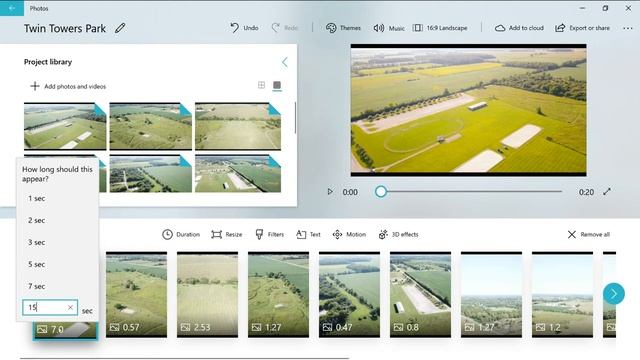Change the 16:9 Landscape aspect ratio
The image size is (640, 360).
click(x=440, y=28)
